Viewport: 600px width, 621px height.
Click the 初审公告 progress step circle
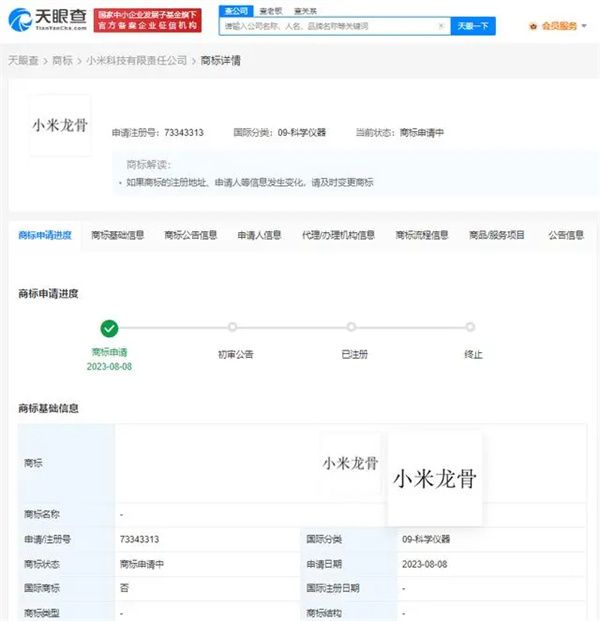(232, 327)
